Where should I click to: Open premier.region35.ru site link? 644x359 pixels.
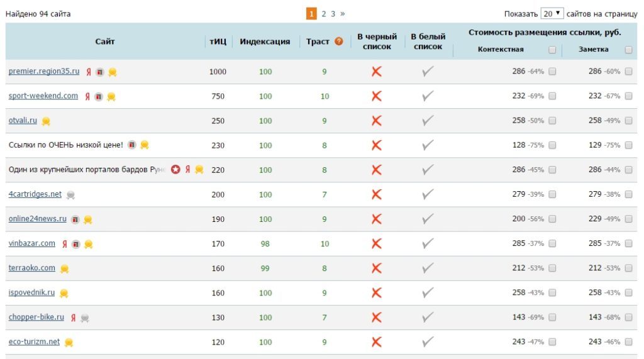point(44,71)
